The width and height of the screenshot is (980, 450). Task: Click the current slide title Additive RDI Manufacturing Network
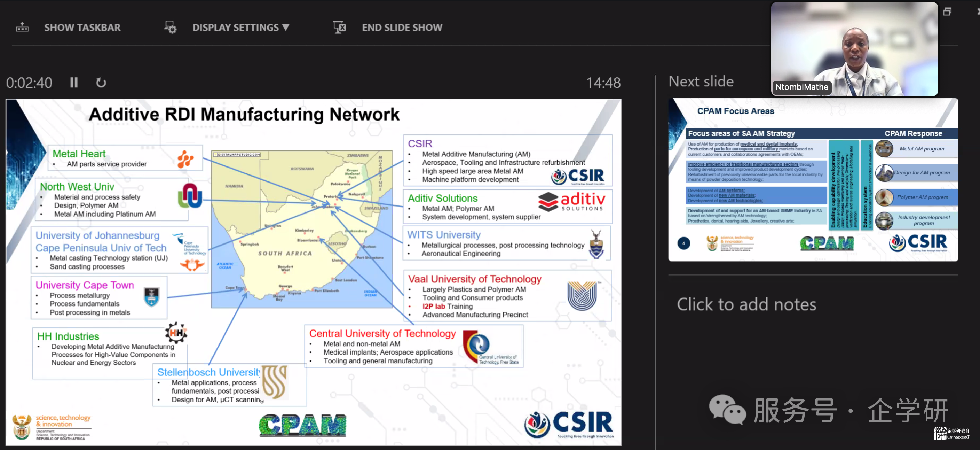[244, 114]
